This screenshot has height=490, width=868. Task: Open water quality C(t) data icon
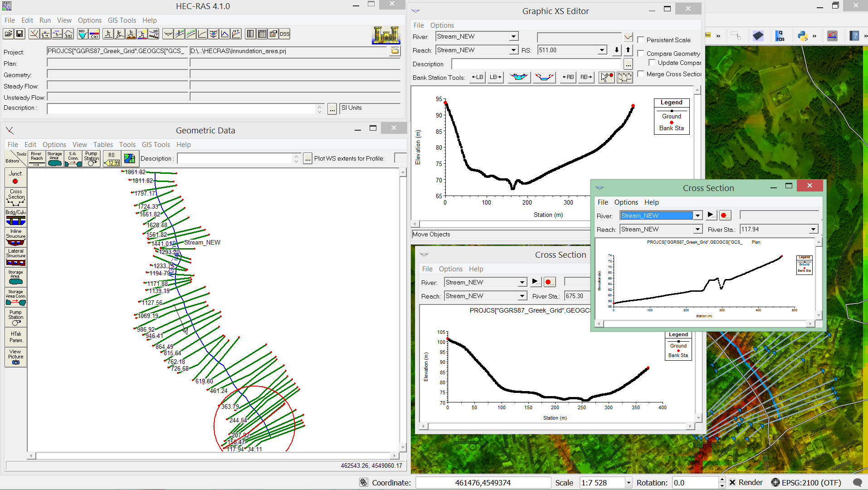tap(94, 34)
